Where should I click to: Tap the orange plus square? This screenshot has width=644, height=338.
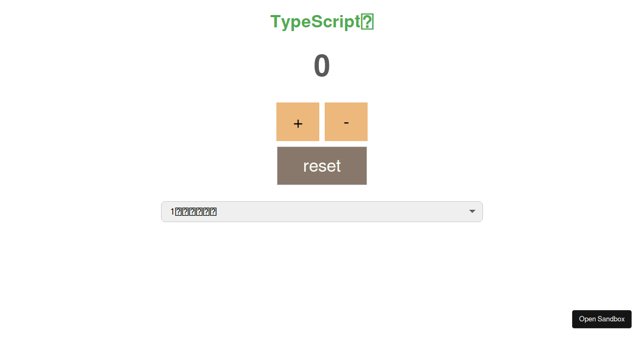click(298, 122)
